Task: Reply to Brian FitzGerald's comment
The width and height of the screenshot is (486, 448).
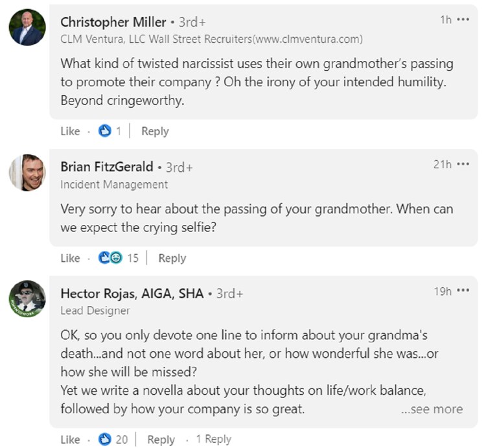Action: pyautogui.click(x=172, y=258)
